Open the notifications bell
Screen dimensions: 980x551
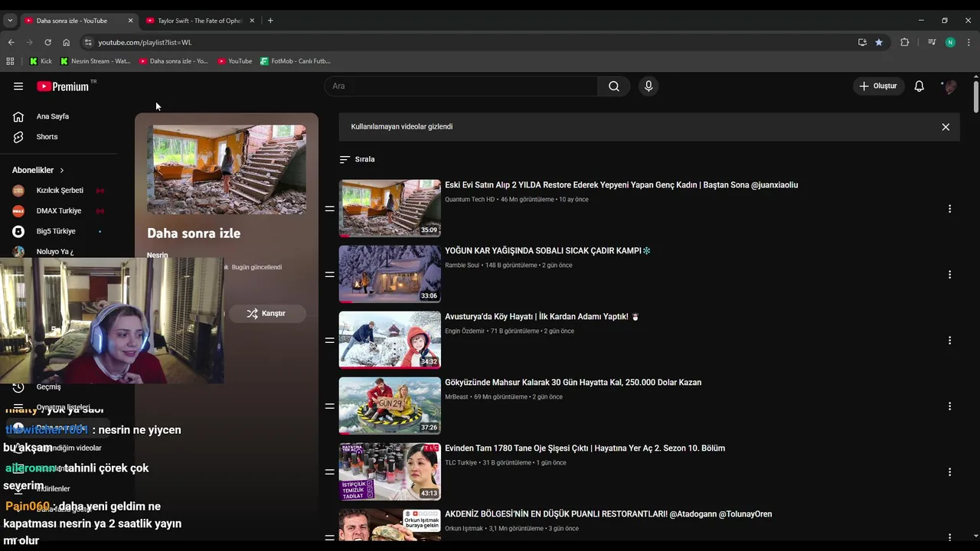919,86
